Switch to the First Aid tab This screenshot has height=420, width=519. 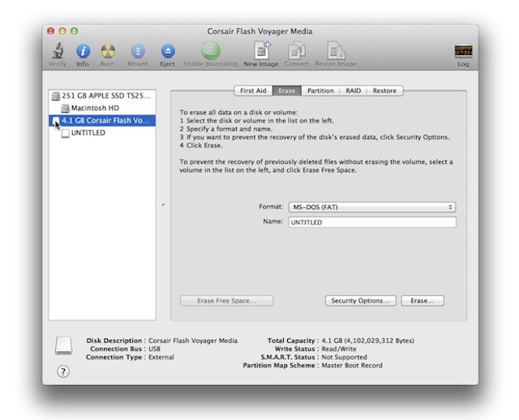point(253,91)
